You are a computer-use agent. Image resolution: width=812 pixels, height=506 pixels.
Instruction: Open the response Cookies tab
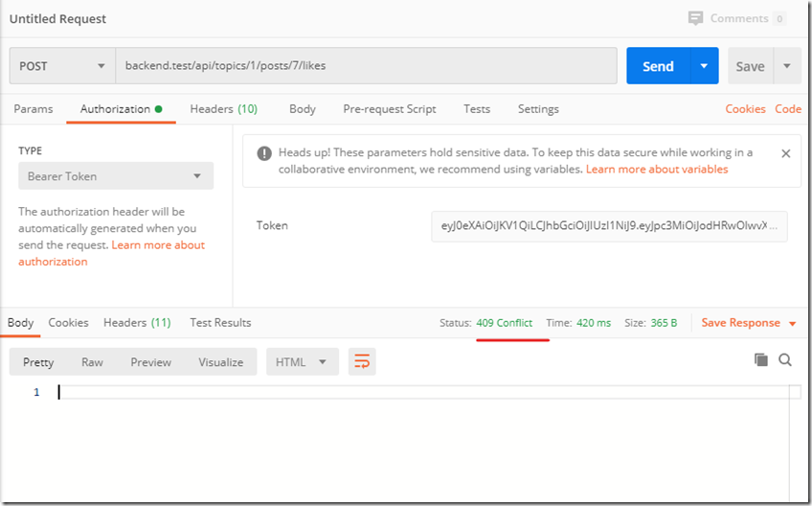tap(68, 322)
